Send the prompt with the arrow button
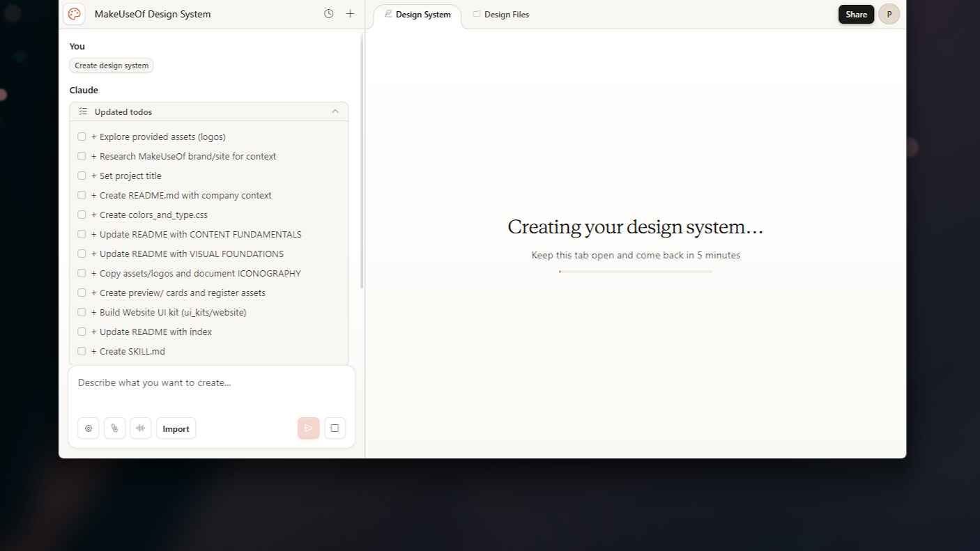The width and height of the screenshot is (980, 551). tap(309, 428)
